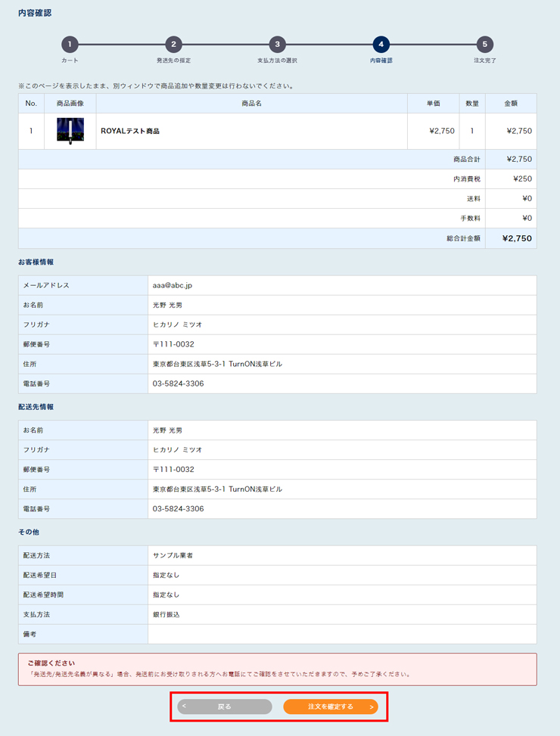Click the email address aaa@abc.jp
The width and height of the screenshot is (560, 736).
click(173, 285)
